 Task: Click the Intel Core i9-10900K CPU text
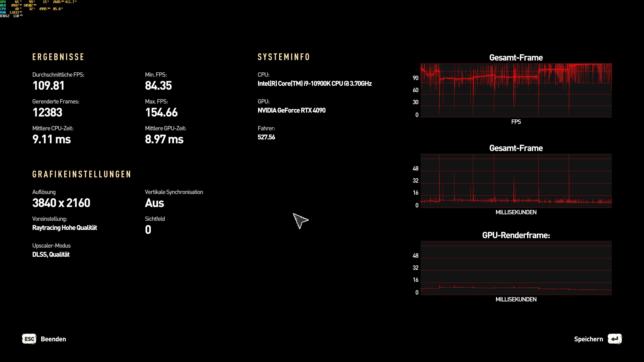314,83
